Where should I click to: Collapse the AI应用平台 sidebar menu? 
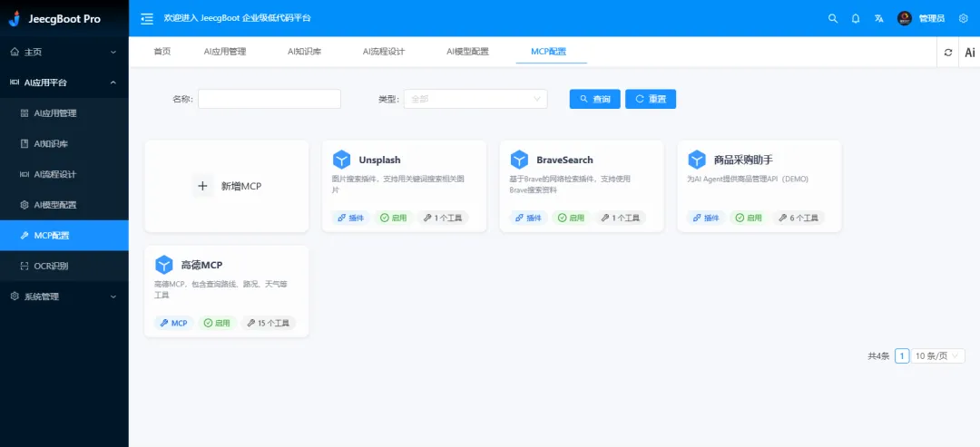64,83
